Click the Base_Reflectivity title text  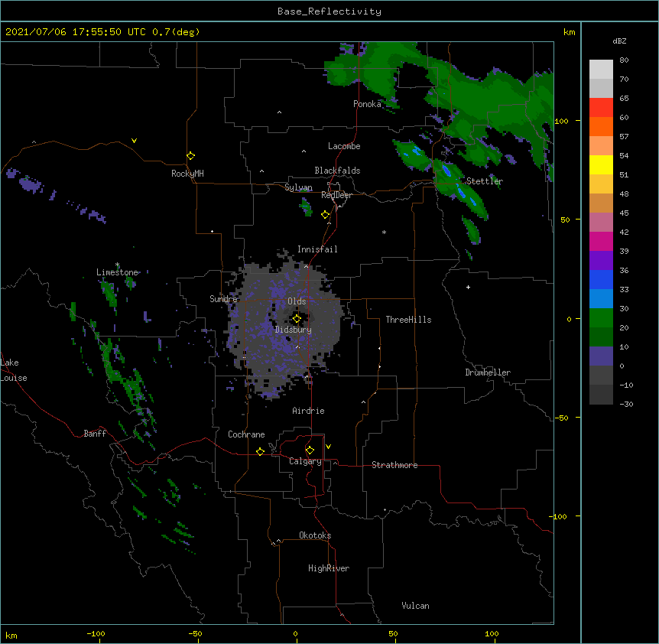pyautogui.click(x=329, y=11)
